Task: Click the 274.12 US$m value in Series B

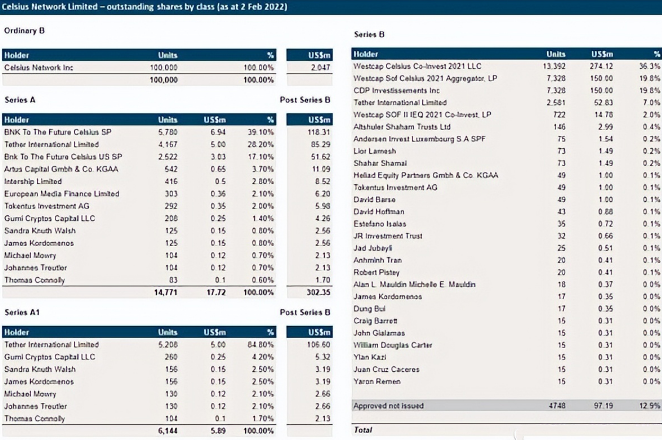Action: point(602,66)
